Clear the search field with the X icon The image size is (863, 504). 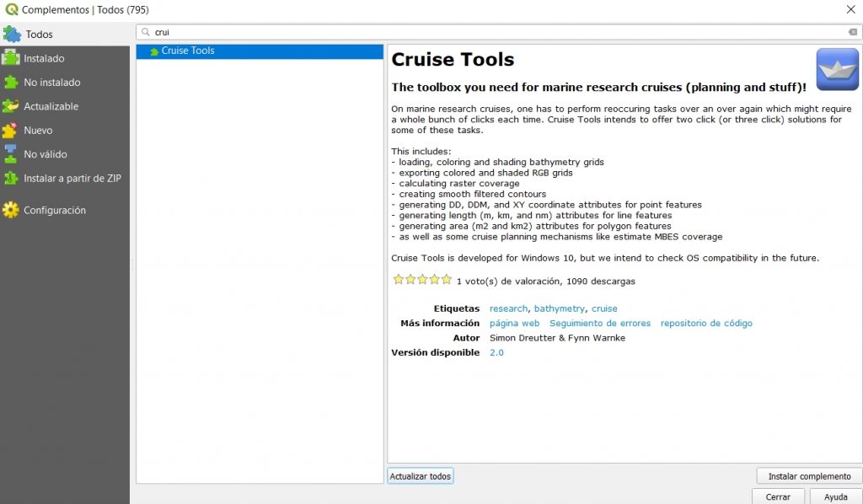tap(852, 32)
